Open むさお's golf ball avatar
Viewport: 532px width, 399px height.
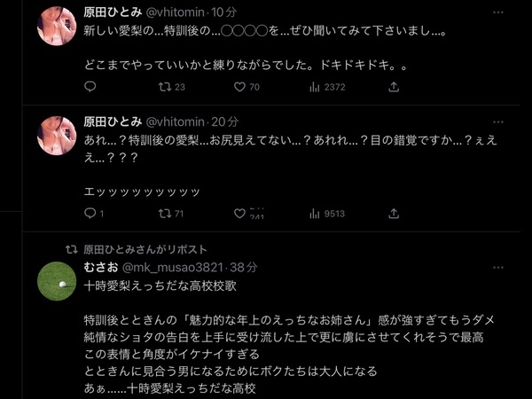57,281
